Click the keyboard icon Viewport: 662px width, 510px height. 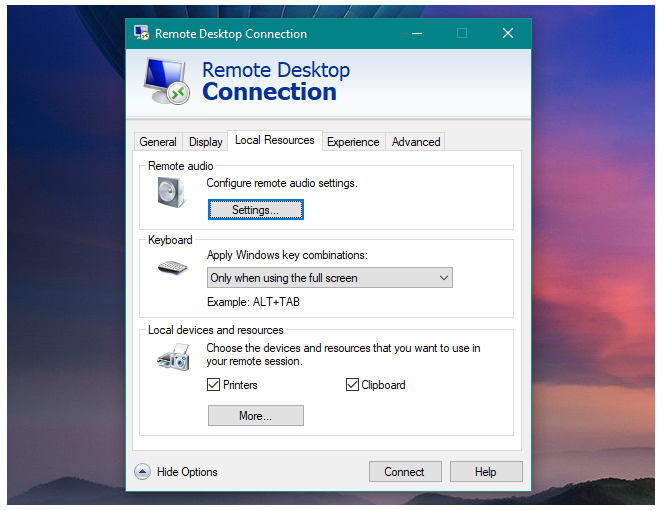pyautogui.click(x=172, y=268)
